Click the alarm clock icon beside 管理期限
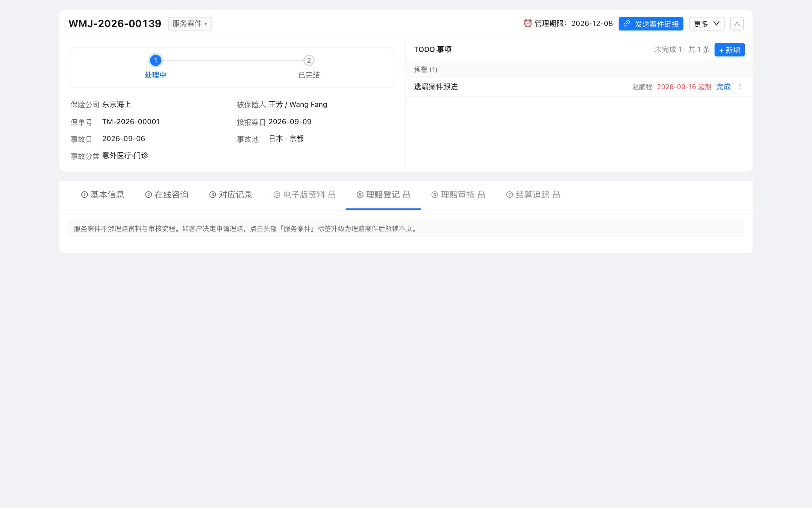Screen dimensions: 812x508 (x=528, y=23)
